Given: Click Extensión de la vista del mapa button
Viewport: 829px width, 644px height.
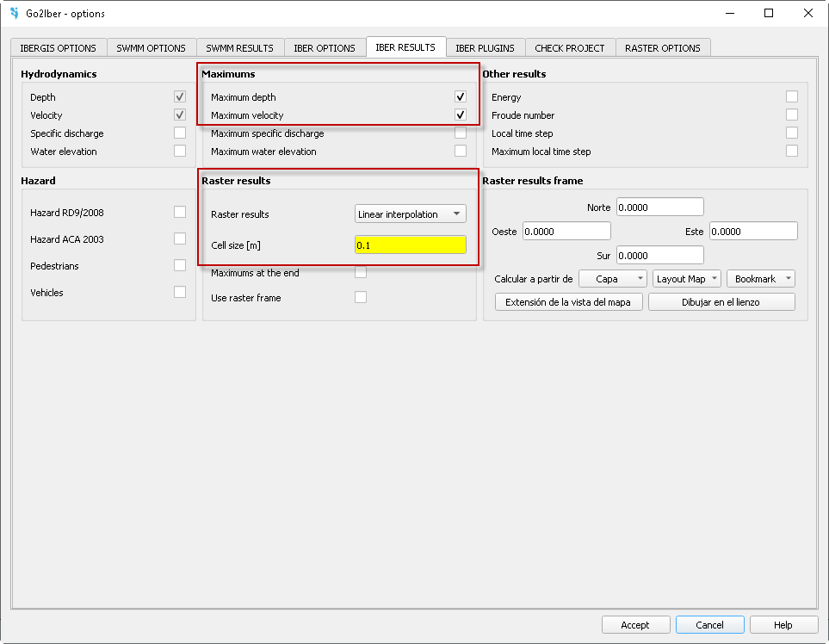Looking at the screenshot, I should tap(568, 302).
